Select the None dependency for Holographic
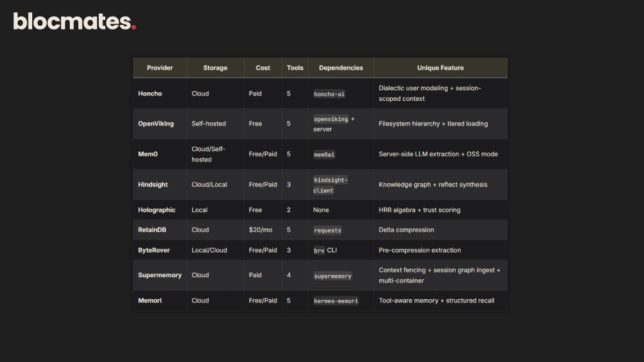644x362 pixels. point(321,210)
